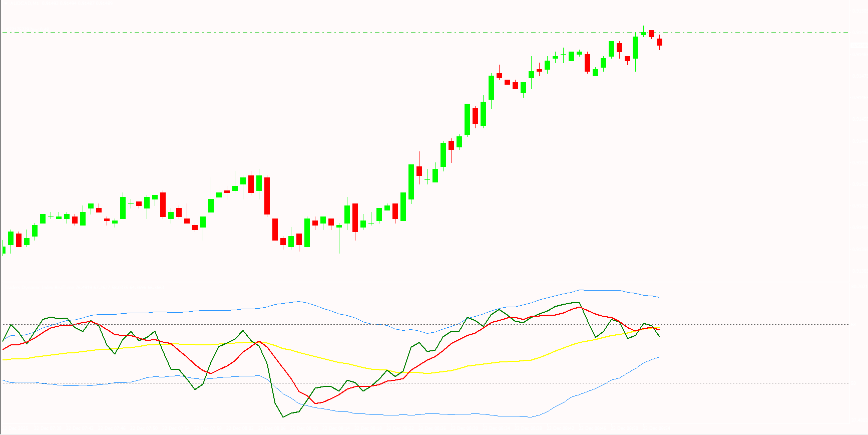Click the lowest trough of the green line
This screenshot has width=868, height=435.
coord(283,417)
